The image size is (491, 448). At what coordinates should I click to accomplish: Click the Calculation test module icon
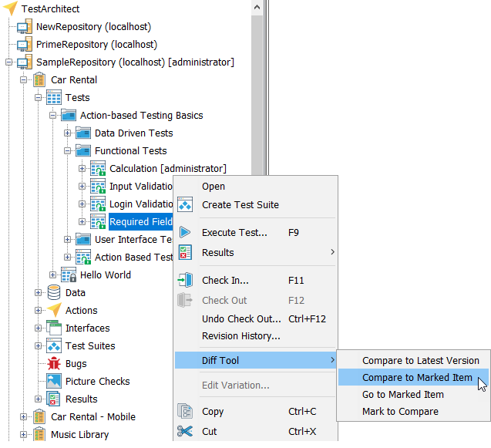click(98, 169)
